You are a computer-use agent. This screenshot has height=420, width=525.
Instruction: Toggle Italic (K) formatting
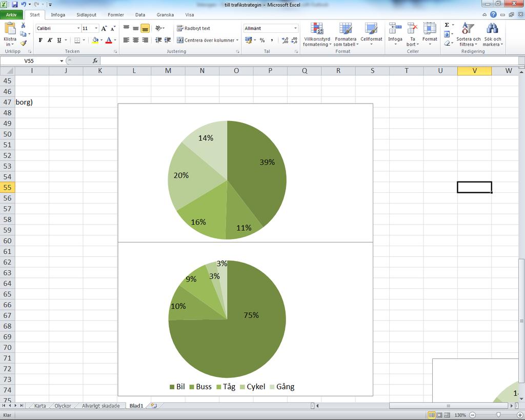[x=50, y=40]
